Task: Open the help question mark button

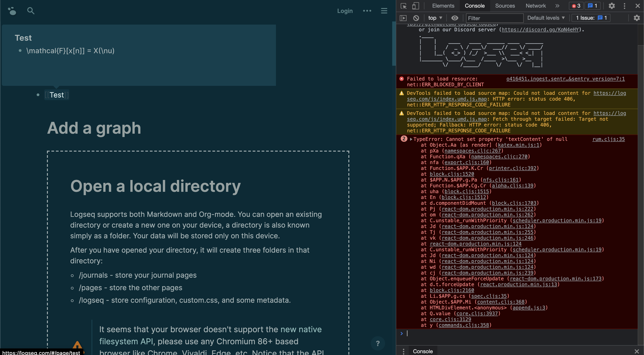Action: click(378, 343)
